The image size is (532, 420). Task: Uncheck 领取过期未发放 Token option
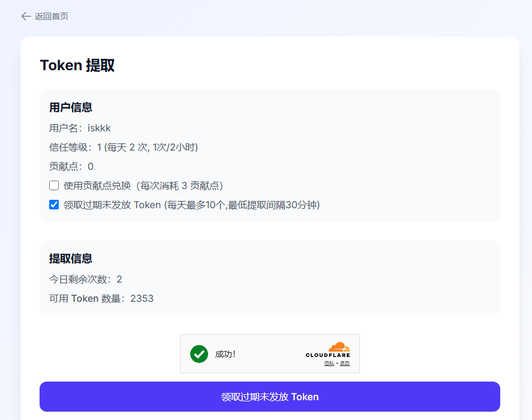[x=53, y=205]
